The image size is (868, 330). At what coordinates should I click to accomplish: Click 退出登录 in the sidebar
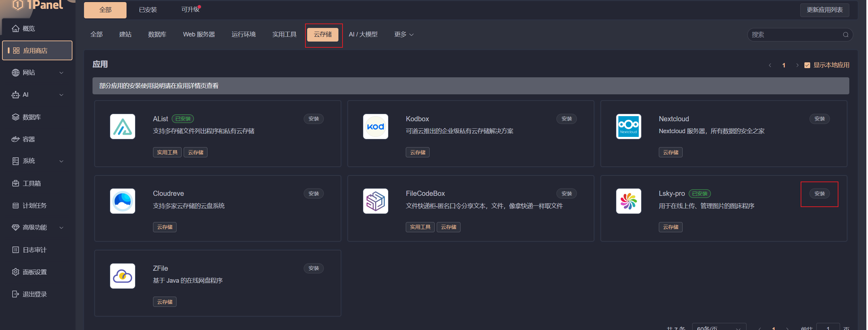coord(34,294)
